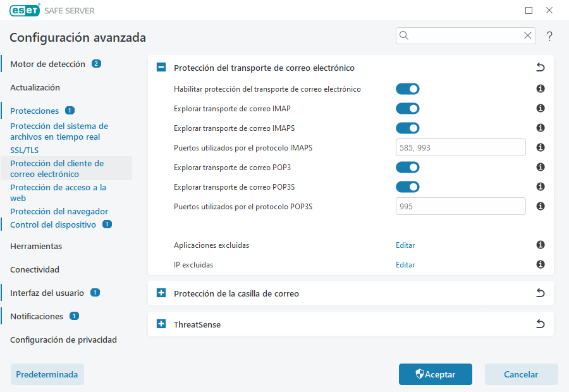This screenshot has height=392, width=569.
Task: Disable Habilitar protección del transporte de correo electrónico
Action: (407, 89)
